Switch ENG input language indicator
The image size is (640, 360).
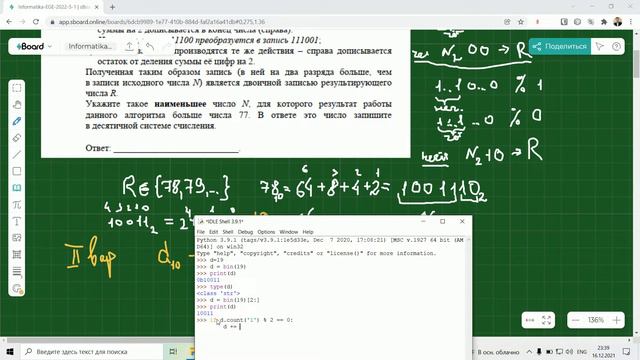point(582,351)
